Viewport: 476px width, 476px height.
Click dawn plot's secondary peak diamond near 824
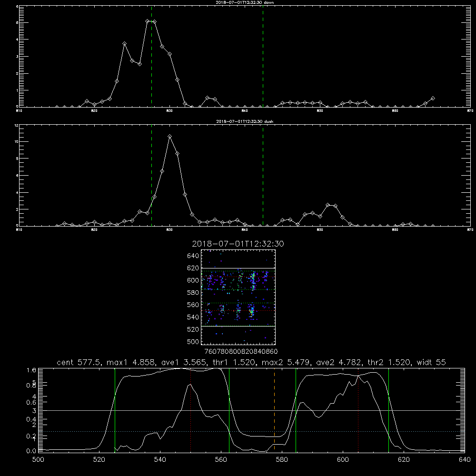click(124, 44)
